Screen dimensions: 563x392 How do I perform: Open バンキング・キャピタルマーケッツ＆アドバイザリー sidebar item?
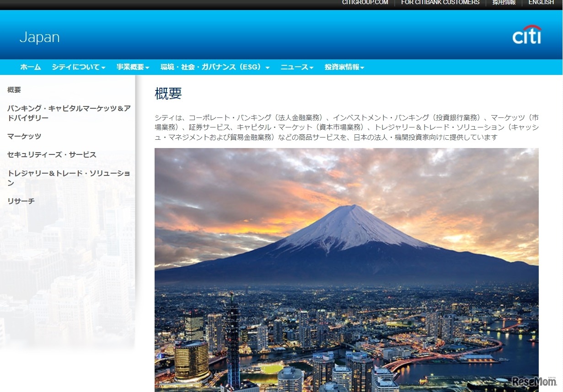coord(69,113)
